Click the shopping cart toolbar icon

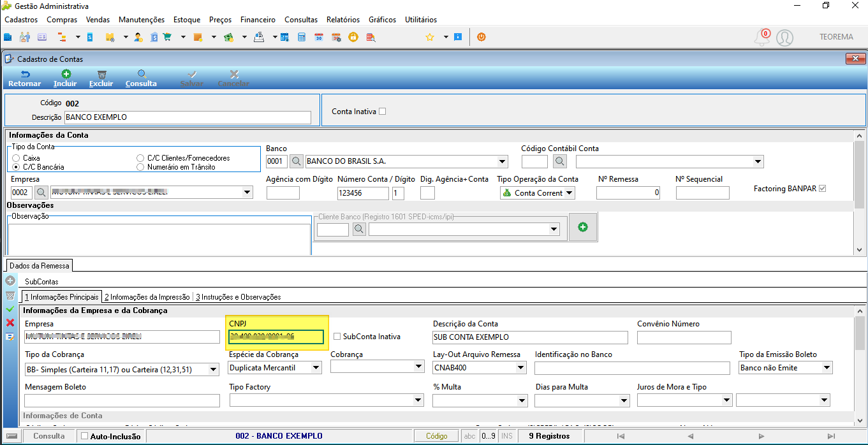(167, 37)
